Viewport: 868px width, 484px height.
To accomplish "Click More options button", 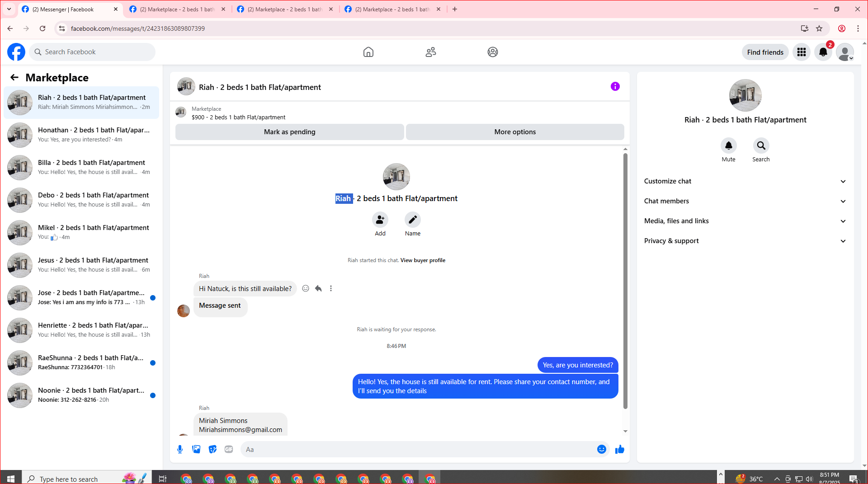I will point(515,132).
